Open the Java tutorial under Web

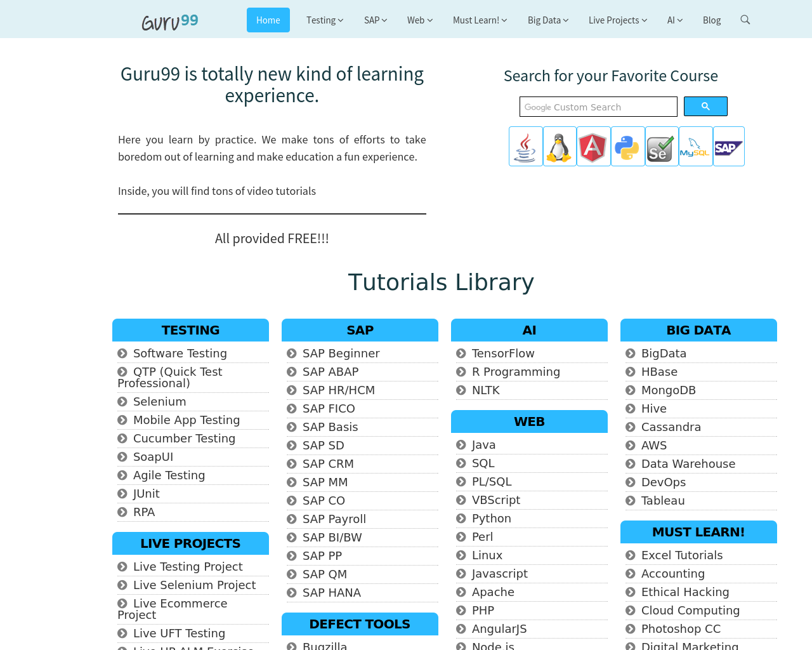pos(483,445)
